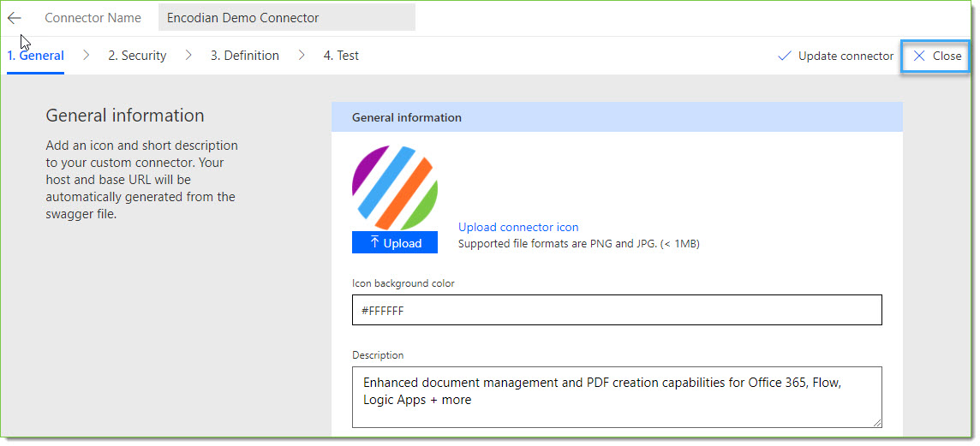Close the connector editor
The image size is (980, 446).
point(937,56)
